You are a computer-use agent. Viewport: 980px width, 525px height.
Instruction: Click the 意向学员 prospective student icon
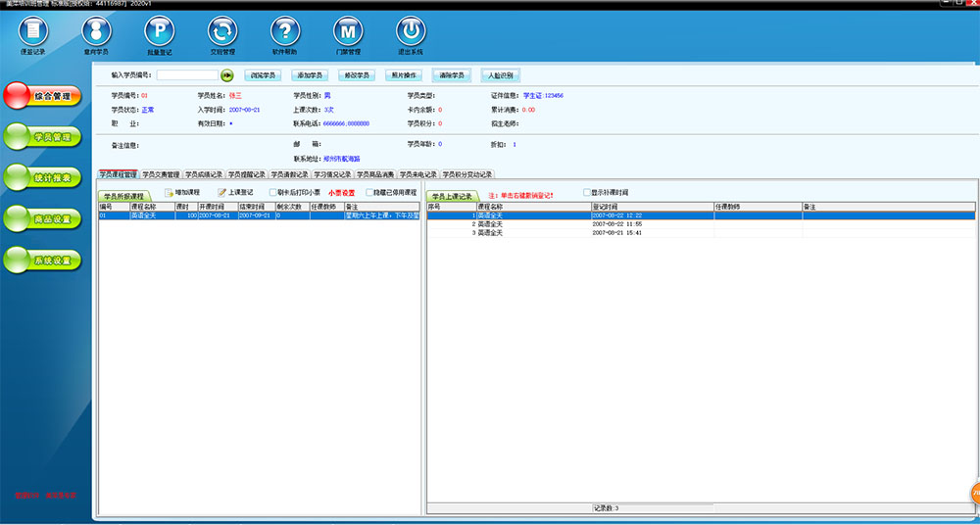click(96, 32)
